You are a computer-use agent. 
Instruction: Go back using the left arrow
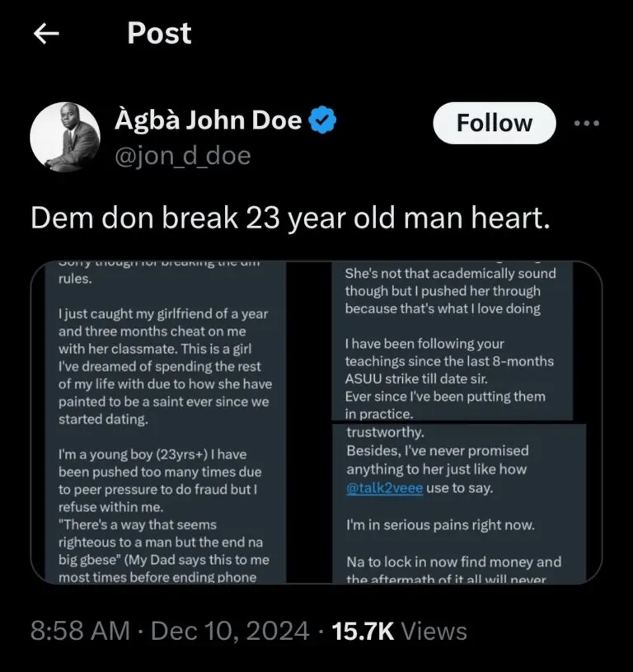pos(47,33)
